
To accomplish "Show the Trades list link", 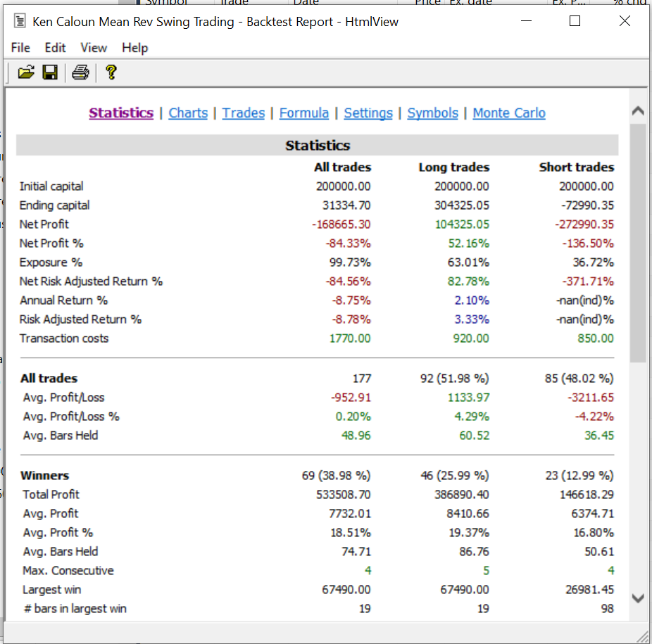I will click(x=244, y=113).
